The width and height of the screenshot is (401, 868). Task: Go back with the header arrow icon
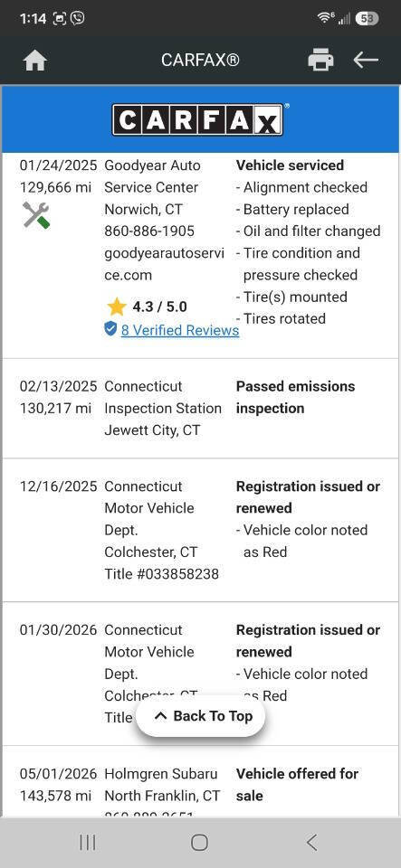(366, 60)
